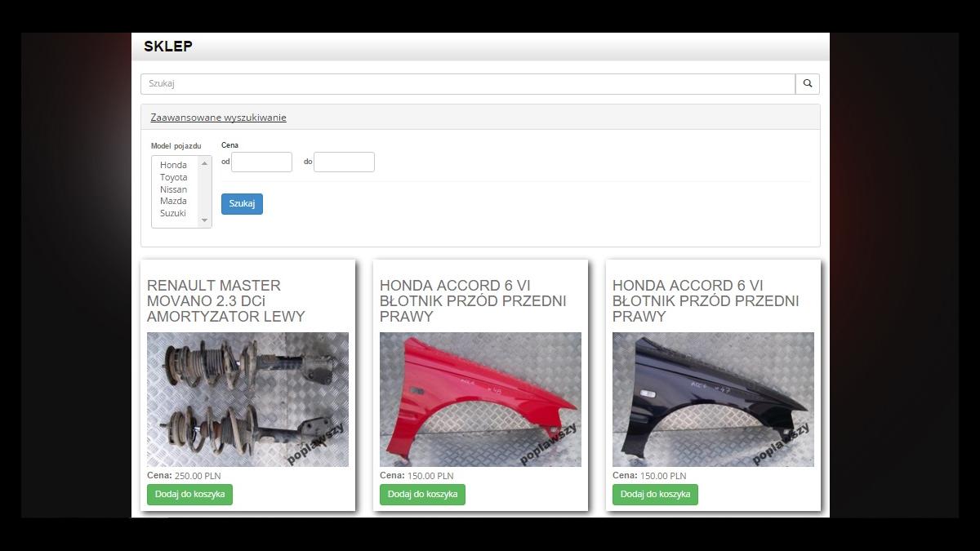Add the Renault Master amortyzator to cart
980x551 pixels.
pyautogui.click(x=189, y=495)
